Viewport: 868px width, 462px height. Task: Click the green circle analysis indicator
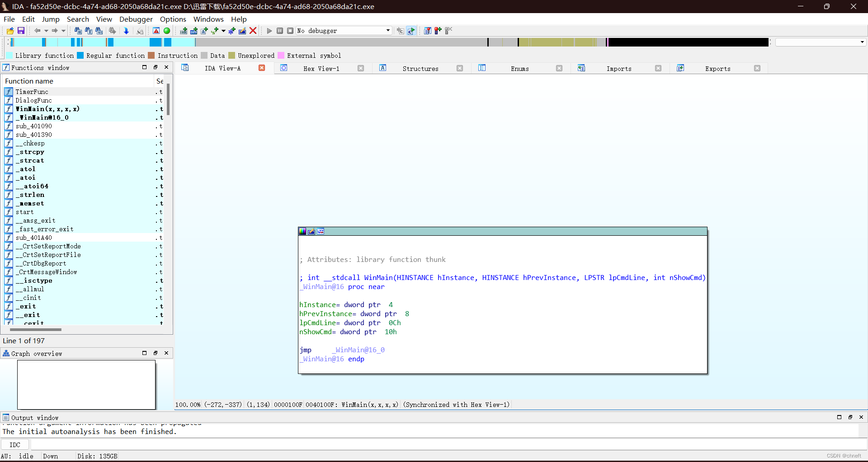pos(167,31)
